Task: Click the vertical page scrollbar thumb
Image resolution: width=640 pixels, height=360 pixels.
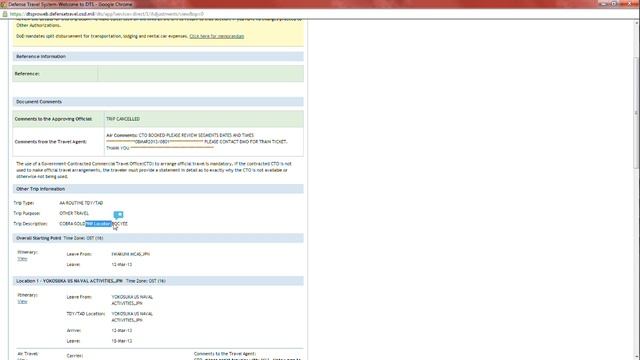Action: coord(636,112)
